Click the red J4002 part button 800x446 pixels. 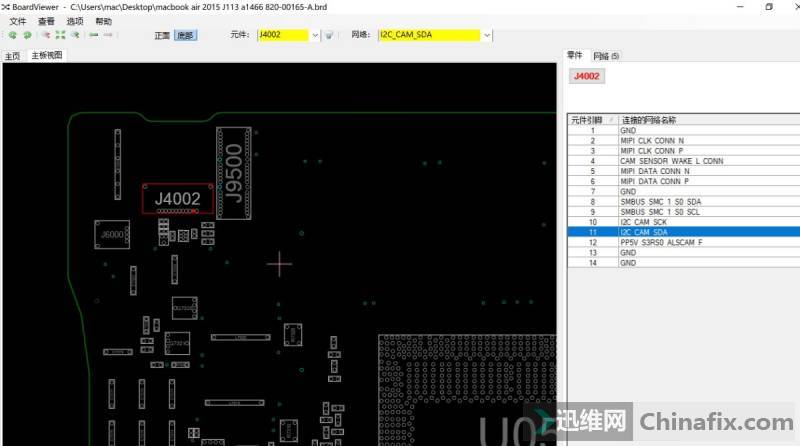coord(586,75)
